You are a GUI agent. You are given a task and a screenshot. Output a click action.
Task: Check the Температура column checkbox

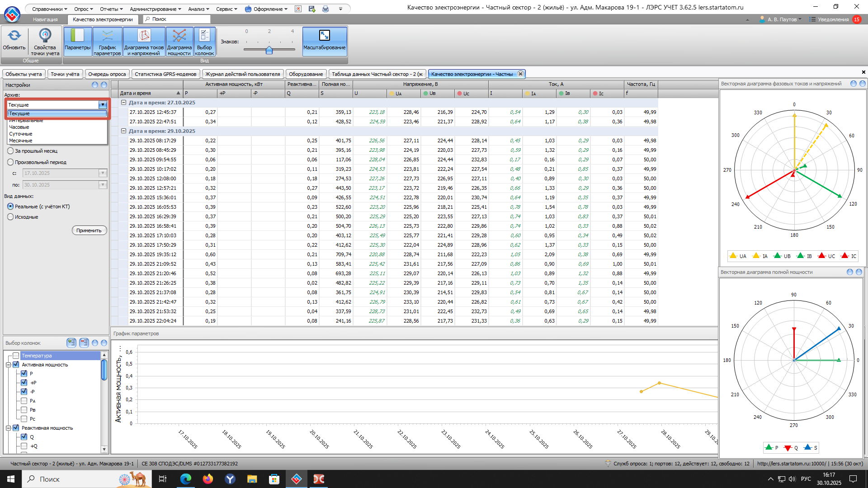tap(16, 356)
